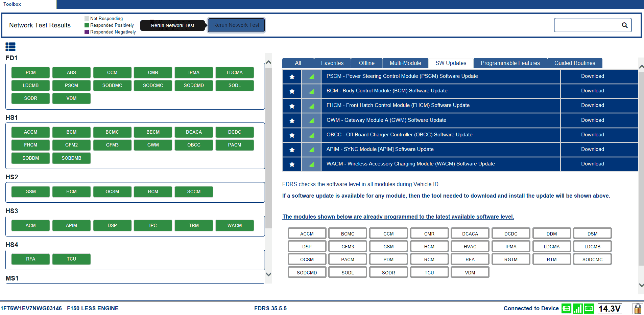
Task: Click the battery voltage 14.3V indicator
Action: coord(610,308)
